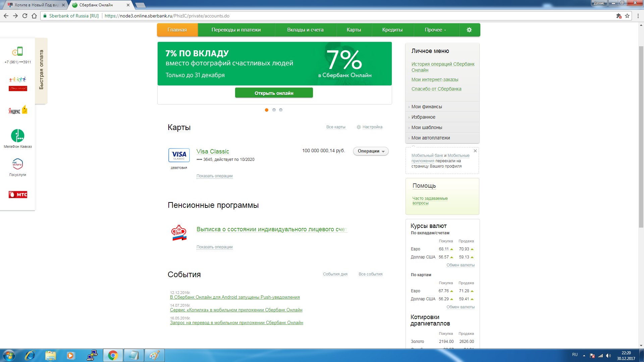
Task: Show operations under Visa Classic card
Action: (215, 176)
